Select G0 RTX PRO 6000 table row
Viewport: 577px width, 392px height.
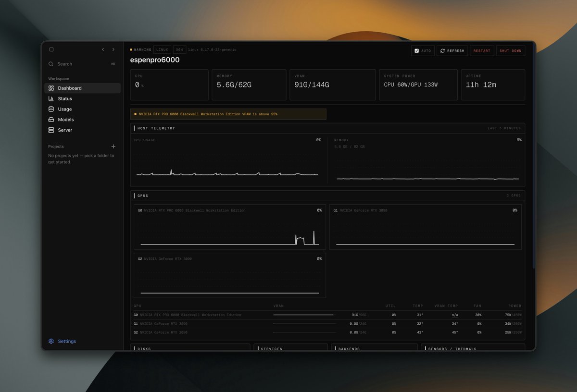point(327,315)
